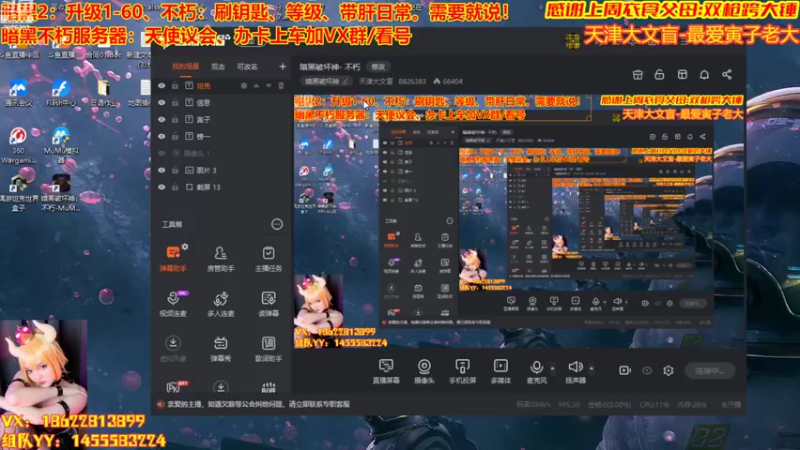Click the edit pencil beside 暗黑破坏神 category
Screen dimensions: 800x450
[345, 81]
